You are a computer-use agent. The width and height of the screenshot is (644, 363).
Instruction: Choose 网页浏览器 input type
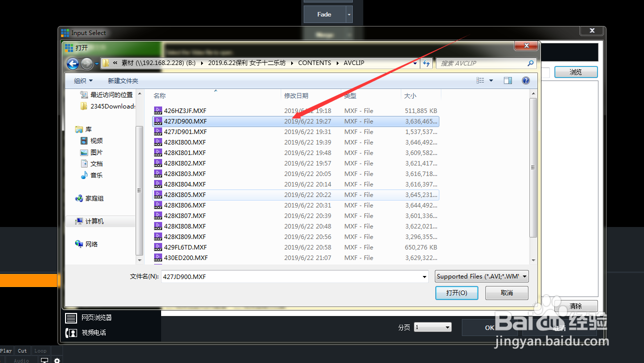coord(89,317)
